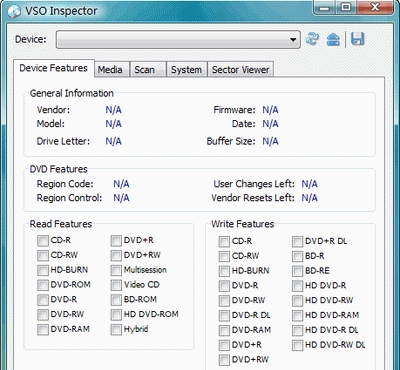Image resolution: width=400 pixels, height=370 pixels.
Task: Toggle the HD DVD-R DL checkbox
Action: [297, 330]
